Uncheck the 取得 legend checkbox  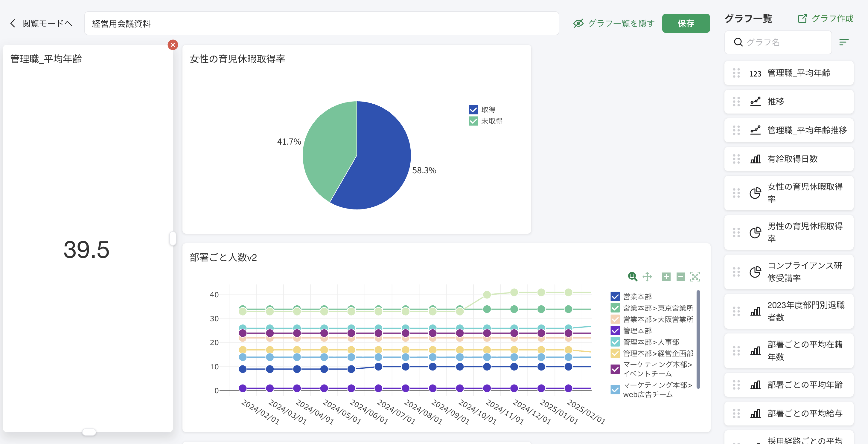(x=473, y=110)
